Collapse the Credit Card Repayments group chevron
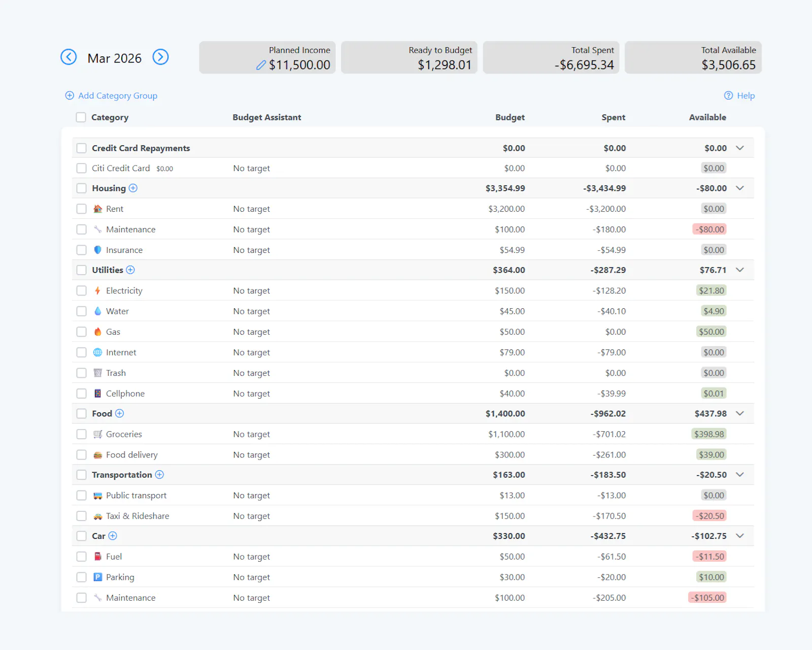 pos(740,148)
